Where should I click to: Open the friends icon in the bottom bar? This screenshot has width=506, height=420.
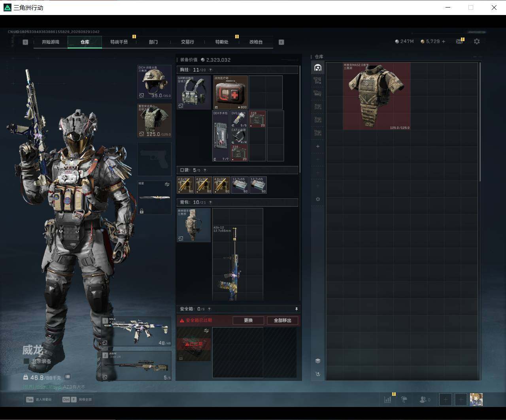coord(423,399)
